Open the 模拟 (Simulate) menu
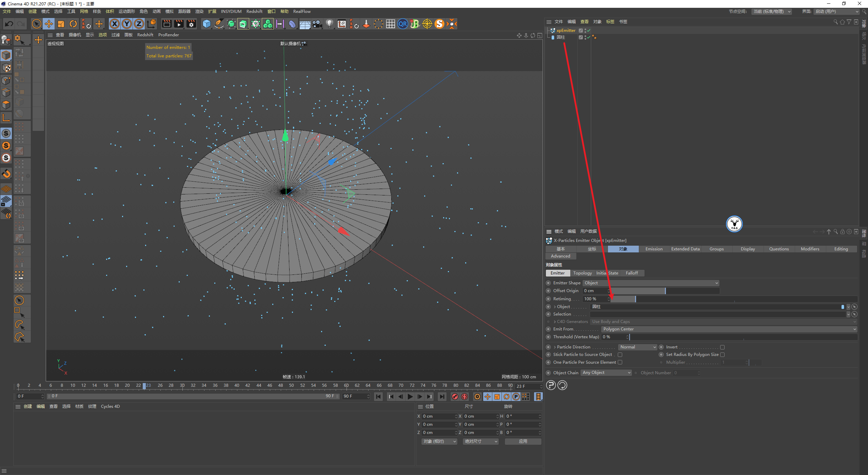Viewport: 868px width, 475px height. (x=169, y=11)
